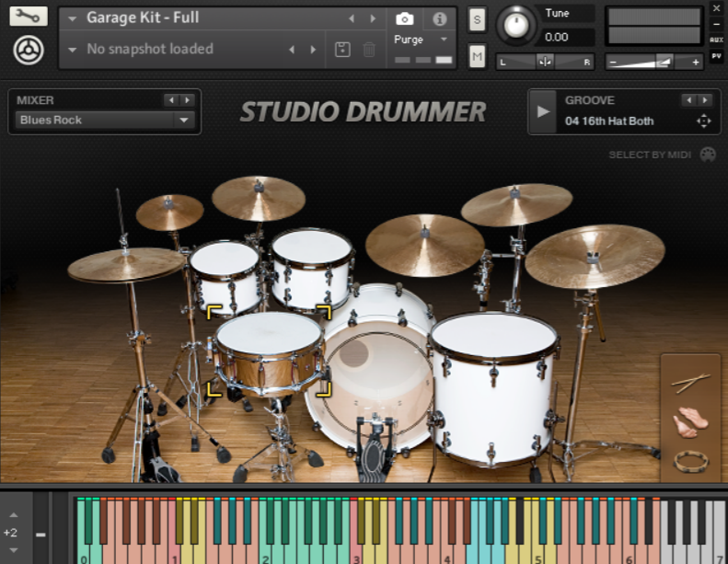Click the upper right crash cymbal
Image resolution: width=728 pixels, height=564 pixels.
(x=516, y=204)
